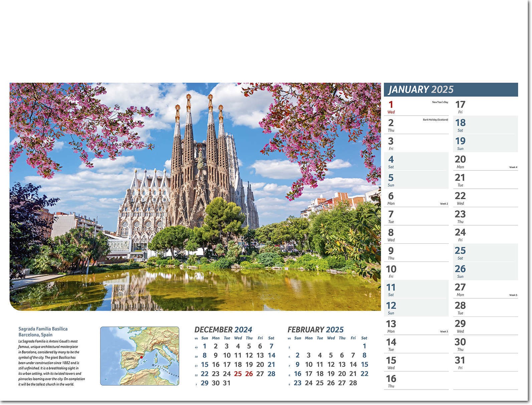Select January 27 Mon in the main list
Screen dimensions: 532x405
coord(486,289)
